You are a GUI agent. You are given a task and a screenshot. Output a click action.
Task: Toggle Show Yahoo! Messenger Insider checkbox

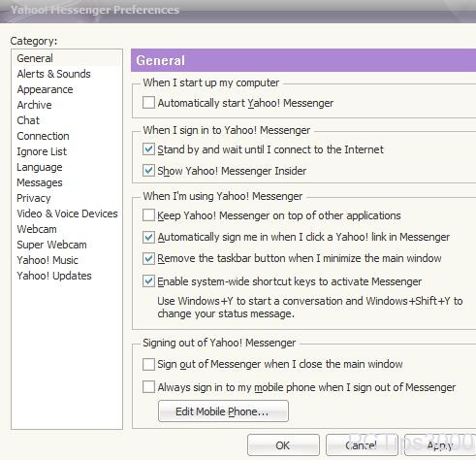pos(148,171)
